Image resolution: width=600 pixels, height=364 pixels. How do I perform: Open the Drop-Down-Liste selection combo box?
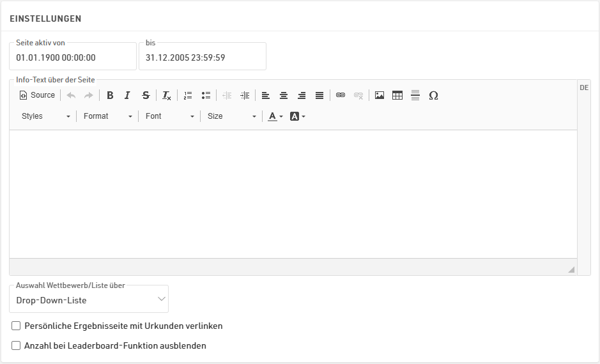coord(89,300)
